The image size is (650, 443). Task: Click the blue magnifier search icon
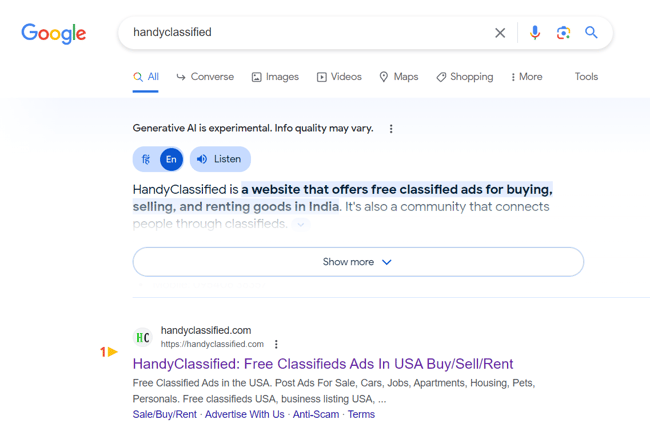(x=591, y=32)
